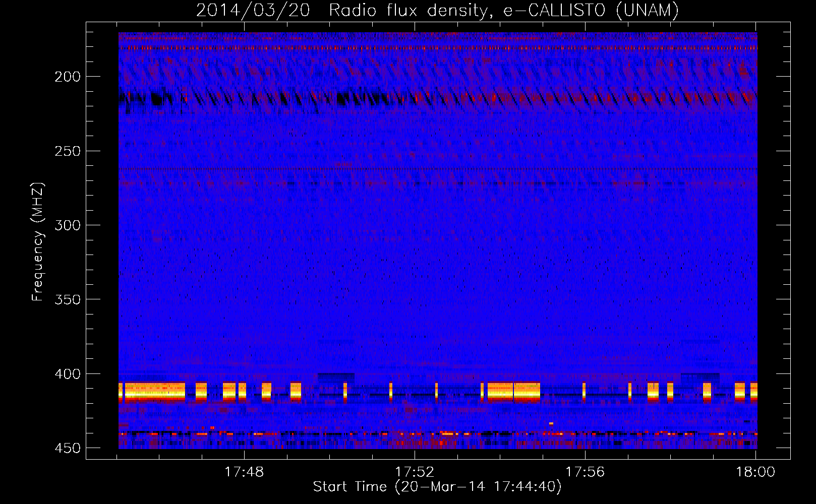Click the 250 frequency tick label
The image size is (816, 504).
click(x=68, y=151)
